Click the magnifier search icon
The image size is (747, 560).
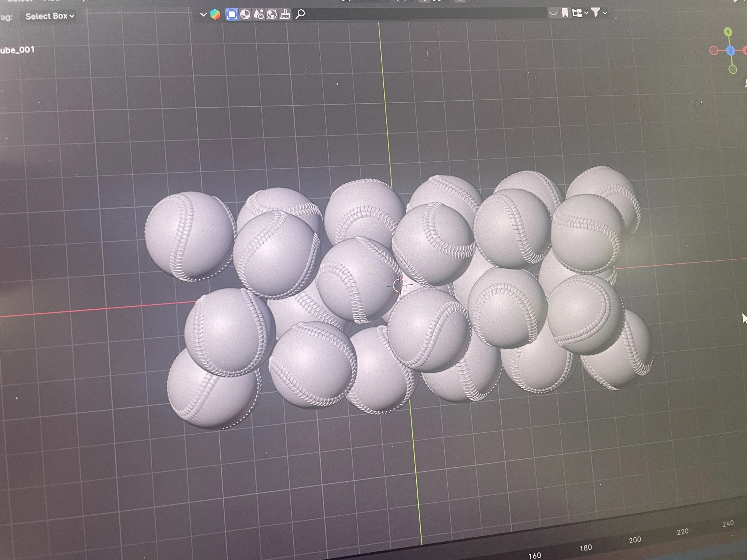click(300, 14)
